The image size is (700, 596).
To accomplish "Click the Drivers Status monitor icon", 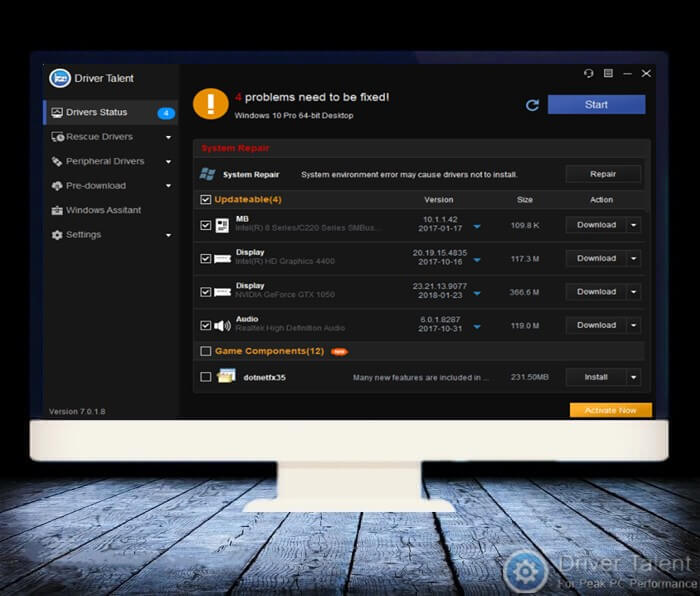I will pyautogui.click(x=57, y=113).
